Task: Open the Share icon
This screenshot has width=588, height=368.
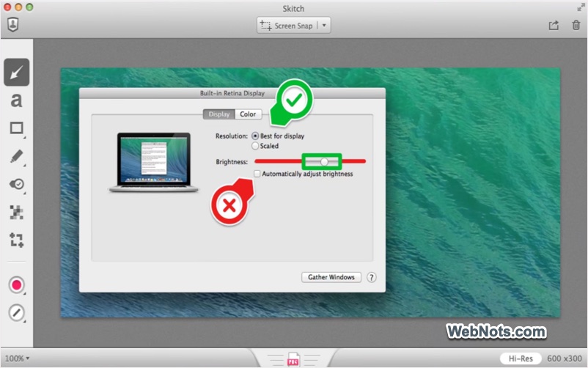Action: pyautogui.click(x=554, y=25)
